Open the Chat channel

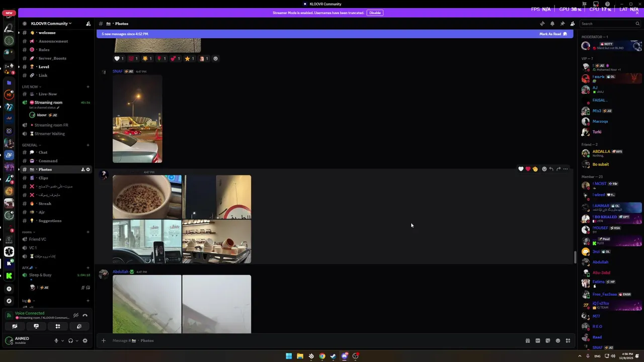point(43,152)
